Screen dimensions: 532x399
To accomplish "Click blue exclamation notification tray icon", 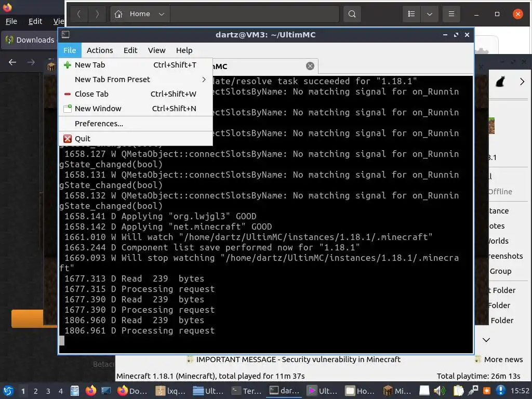I will [501, 391].
